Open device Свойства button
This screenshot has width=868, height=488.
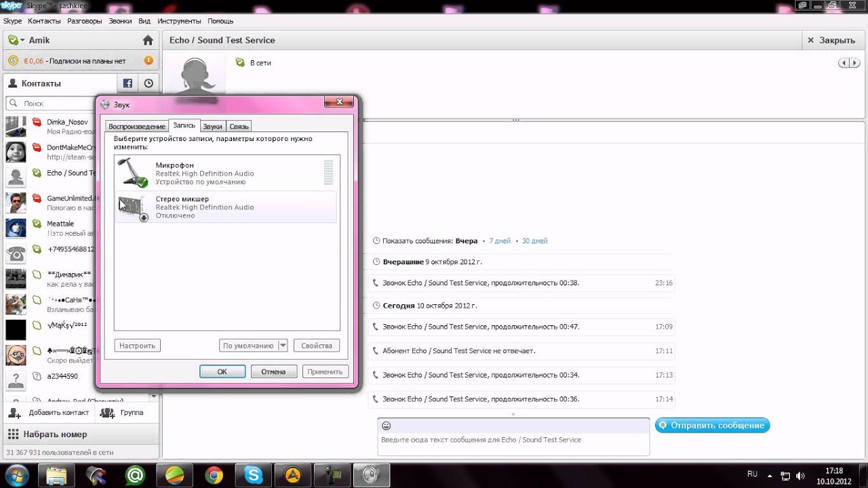317,346
